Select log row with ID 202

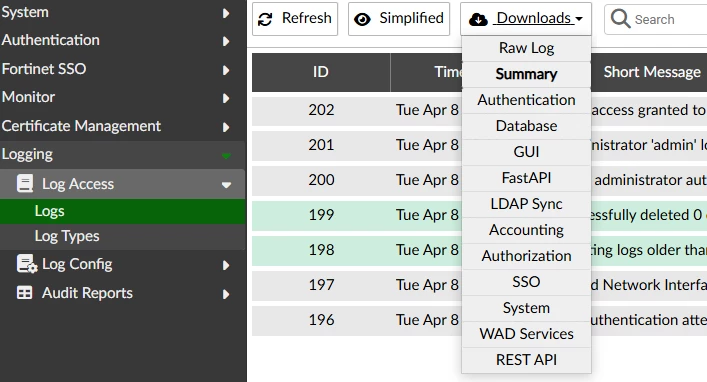coord(479,110)
